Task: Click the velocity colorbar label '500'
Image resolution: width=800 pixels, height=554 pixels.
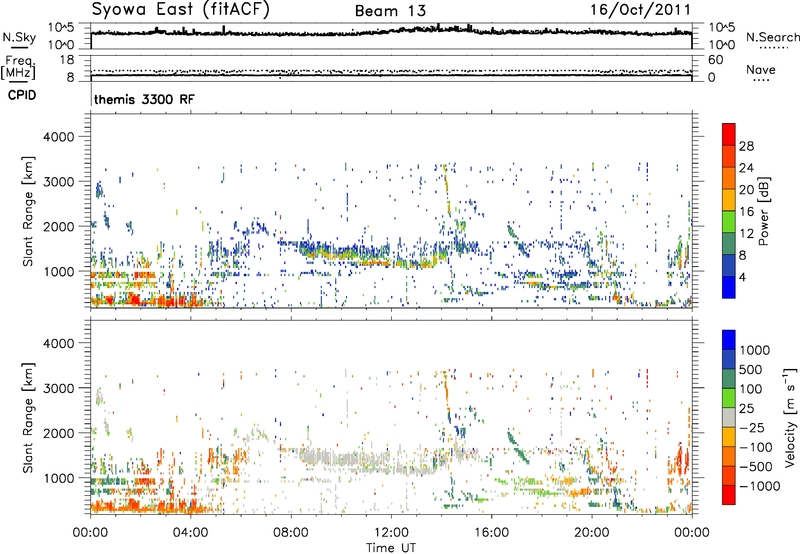Action: (751, 369)
